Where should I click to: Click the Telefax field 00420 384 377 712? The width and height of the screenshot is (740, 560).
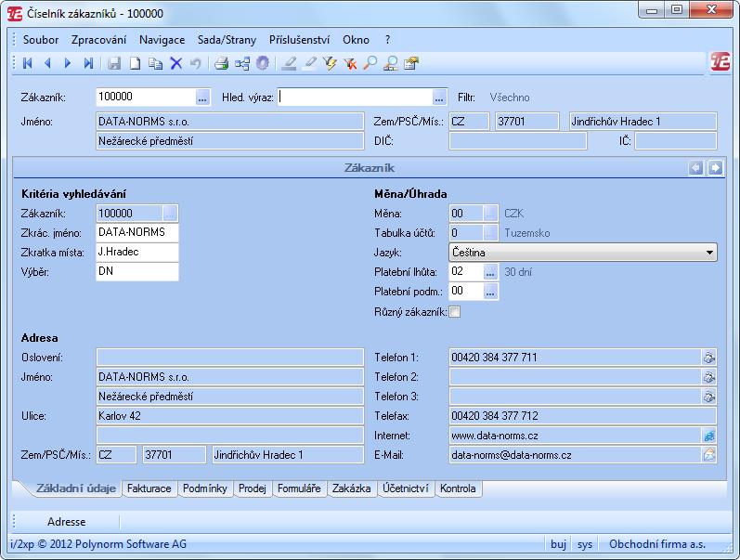(x=583, y=416)
